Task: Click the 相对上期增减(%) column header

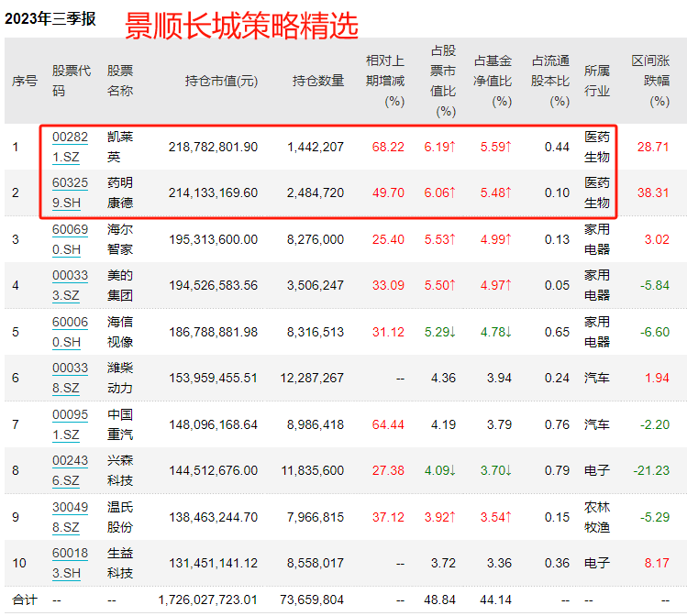Action: tap(385, 81)
